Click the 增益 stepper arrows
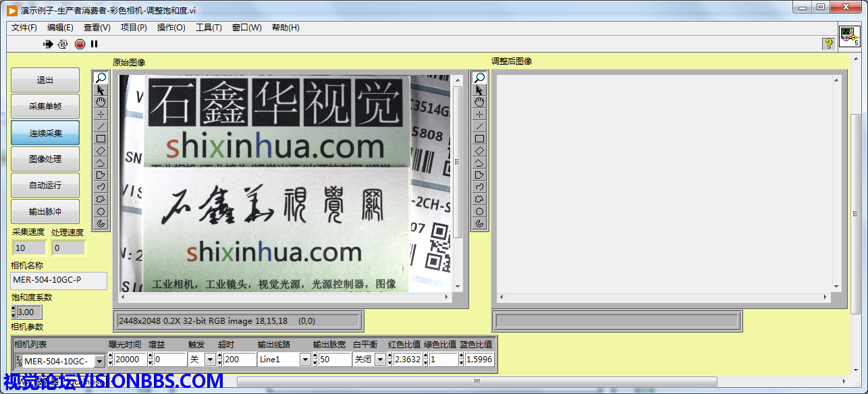The image size is (868, 394). click(151, 360)
